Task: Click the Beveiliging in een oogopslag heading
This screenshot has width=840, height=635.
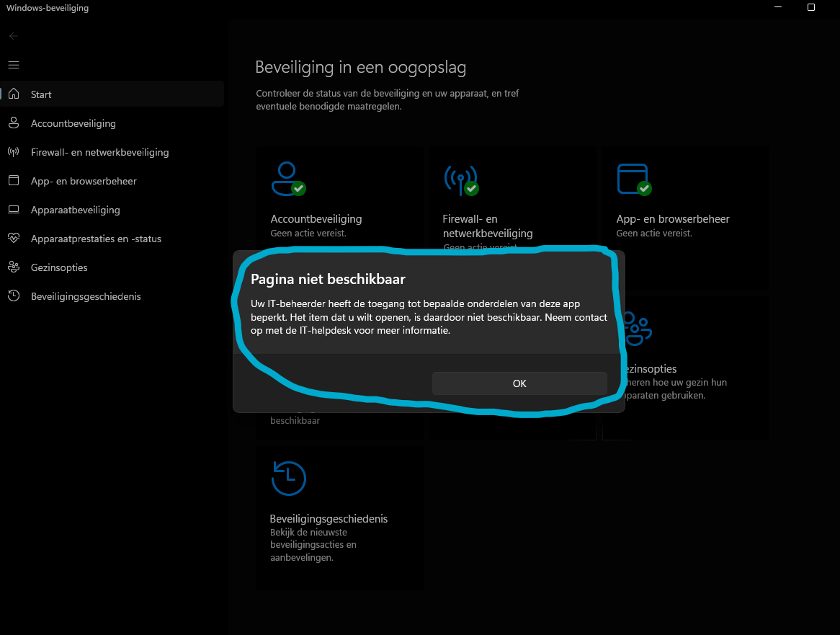Action: pos(360,67)
